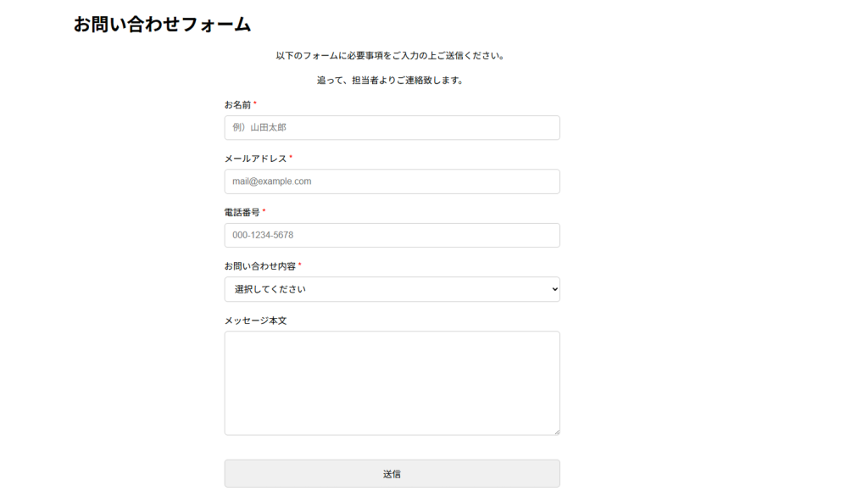This screenshot has height=502, width=868.
Task: Click the 電話番号 field label
Action: (242, 212)
